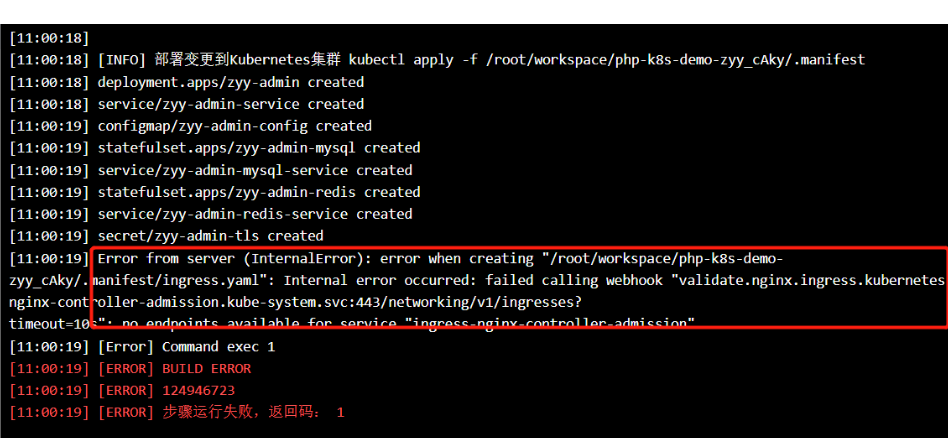Click the secret/zyy-admin-tls created line
The image size is (948, 438).
pos(166,236)
